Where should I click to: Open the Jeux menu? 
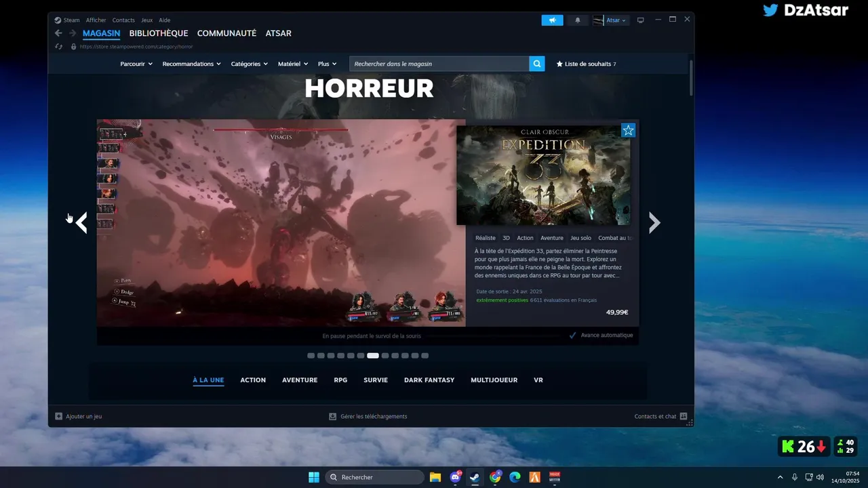[146, 20]
